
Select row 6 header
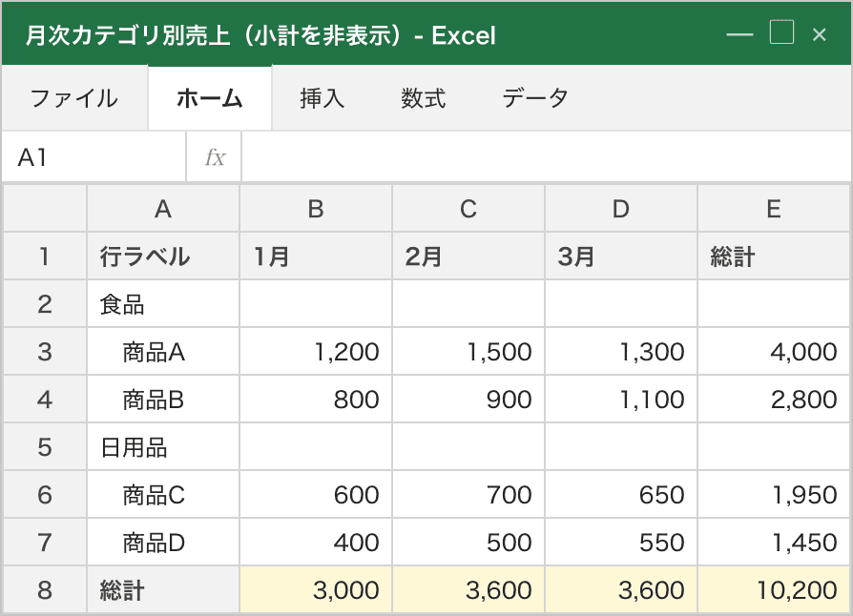(45, 495)
